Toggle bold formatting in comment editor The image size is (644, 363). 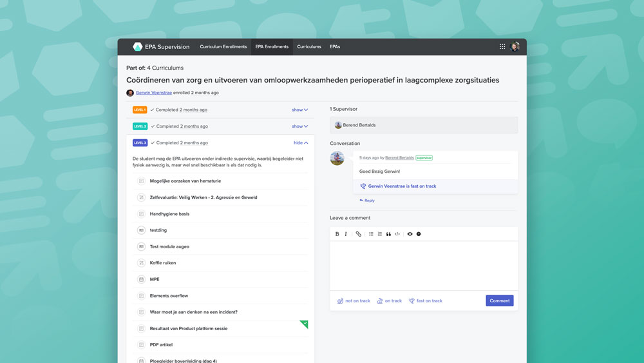(337, 234)
